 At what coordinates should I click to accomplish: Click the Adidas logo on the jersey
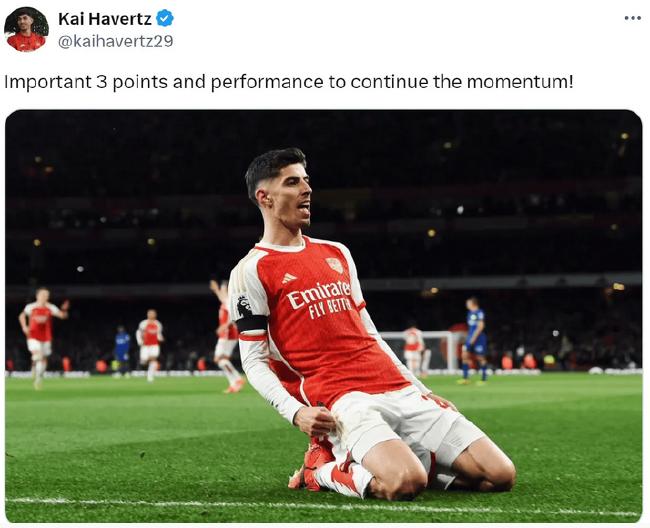pyautogui.click(x=289, y=278)
